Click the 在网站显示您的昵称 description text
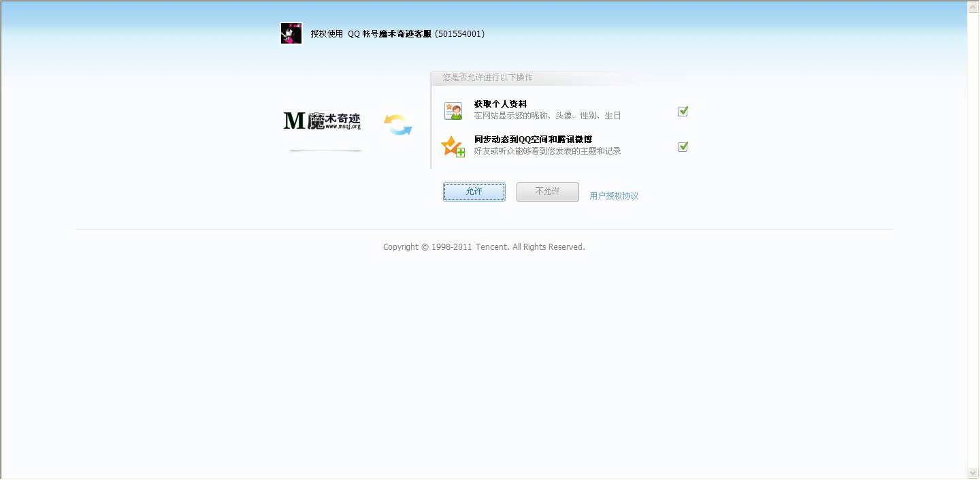The width and height of the screenshot is (980, 480). [x=548, y=116]
